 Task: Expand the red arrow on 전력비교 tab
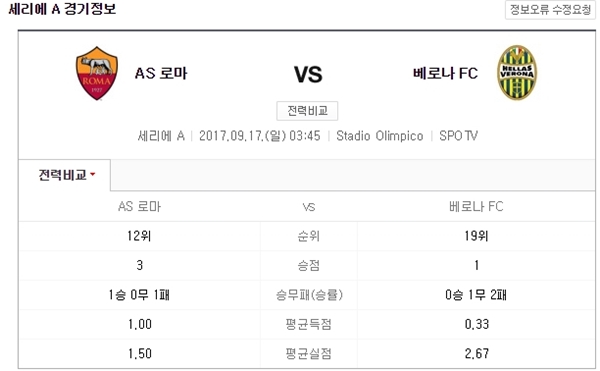point(92,175)
